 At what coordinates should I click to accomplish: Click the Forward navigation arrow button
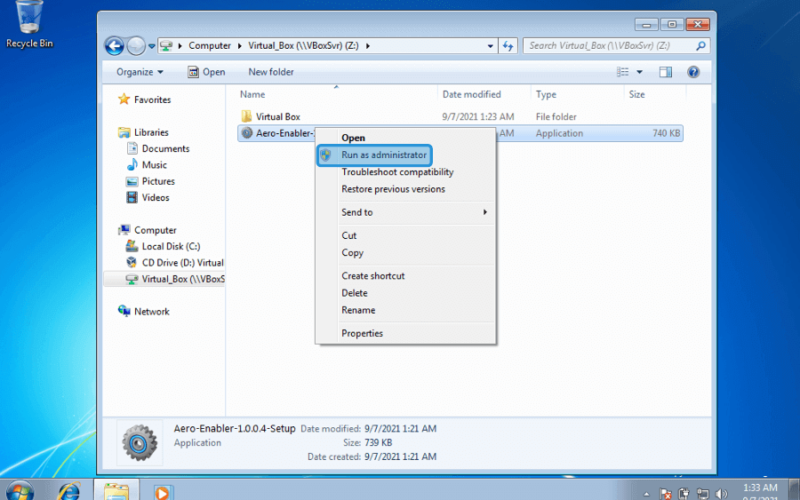click(x=136, y=46)
